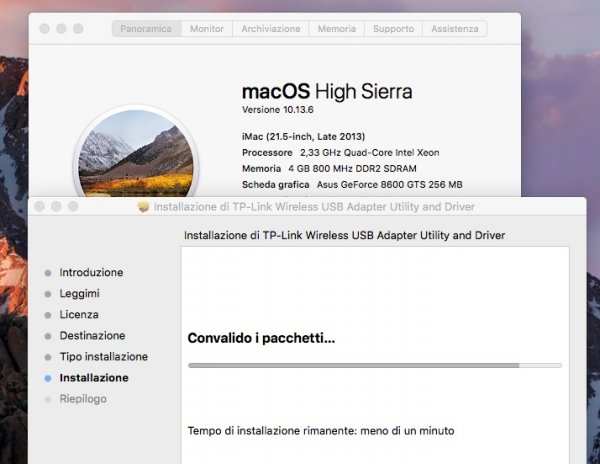Click the macOS High Sierra title
The width and height of the screenshot is (600, 464).
pos(327,92)
